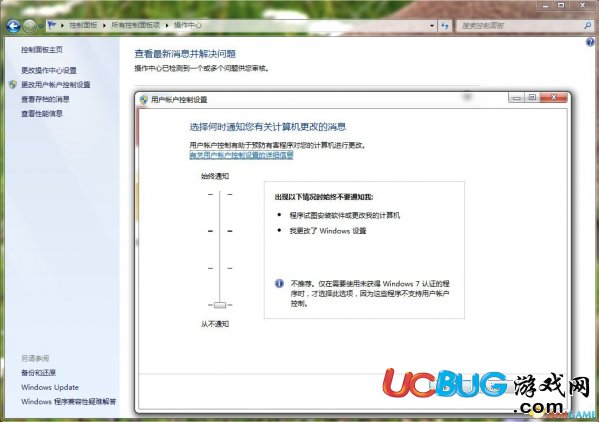
Task: Click the UAC slider thumb at 从不通知
Action: coord(220,305)
